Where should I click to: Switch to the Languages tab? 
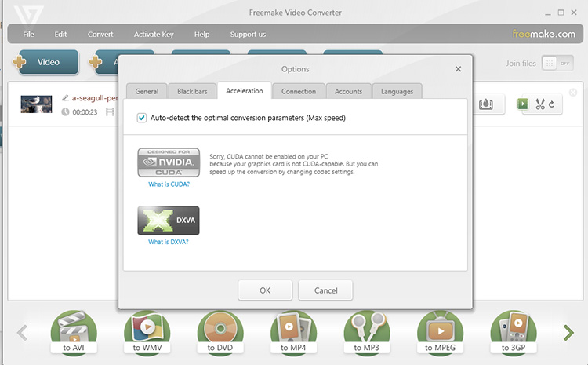[397, 91]
